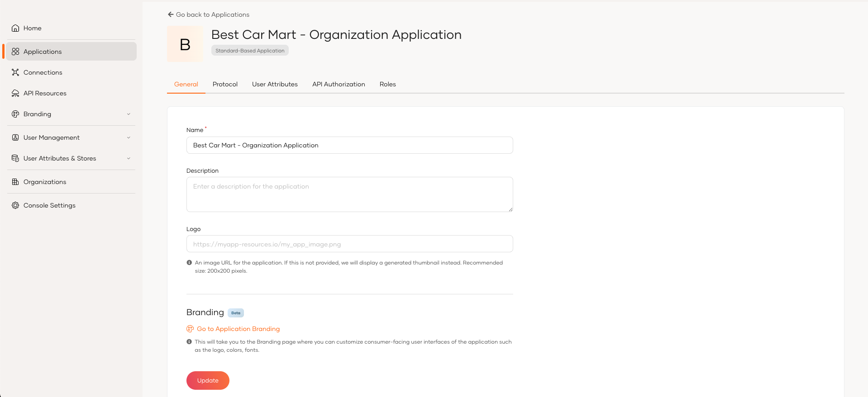The image size is (868, 397).
Task: Open Console Settings in the sidebar
Action: (72, 205)
